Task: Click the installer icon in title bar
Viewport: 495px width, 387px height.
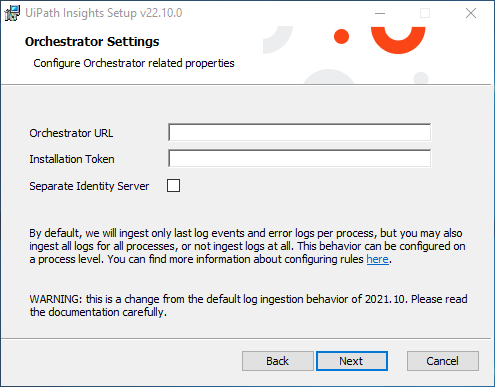Action: point(12,13)
